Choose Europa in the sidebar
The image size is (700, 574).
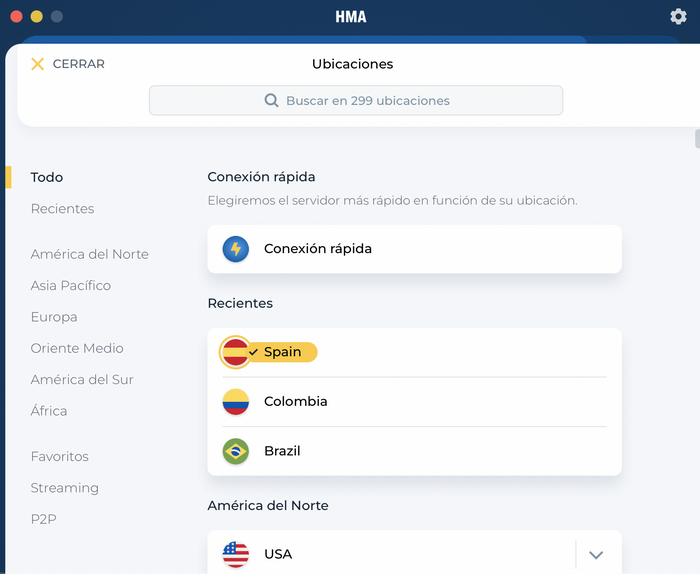[54, 317]
